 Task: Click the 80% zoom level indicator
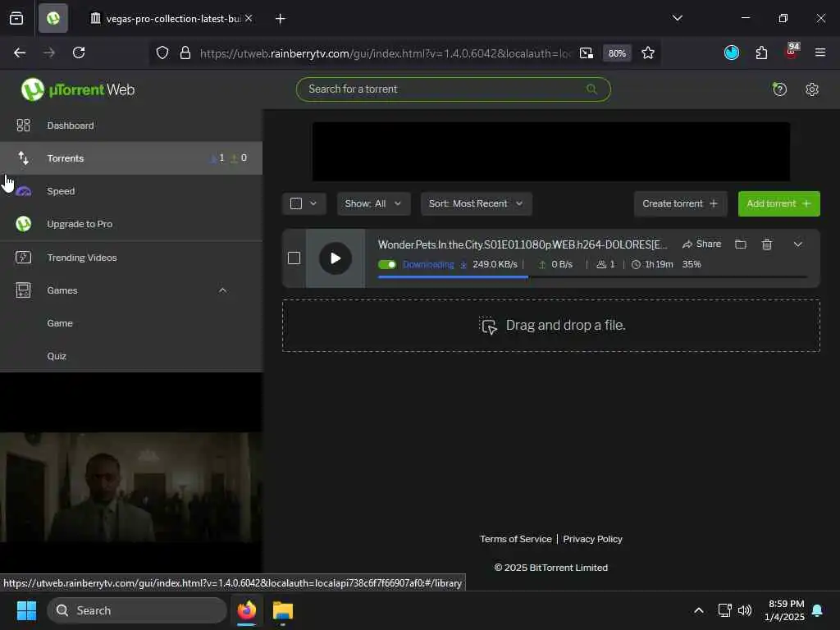pyautogui.click(x=617, y=53)
